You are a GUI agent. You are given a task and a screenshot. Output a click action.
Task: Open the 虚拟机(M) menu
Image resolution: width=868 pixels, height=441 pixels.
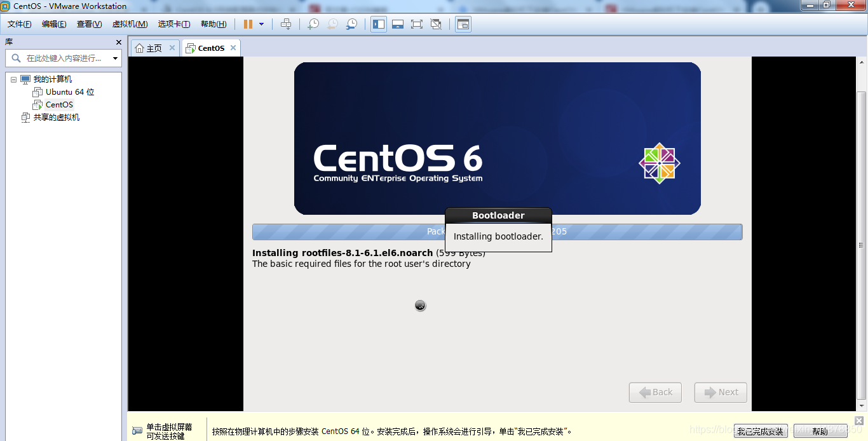[x=130, y=24]
